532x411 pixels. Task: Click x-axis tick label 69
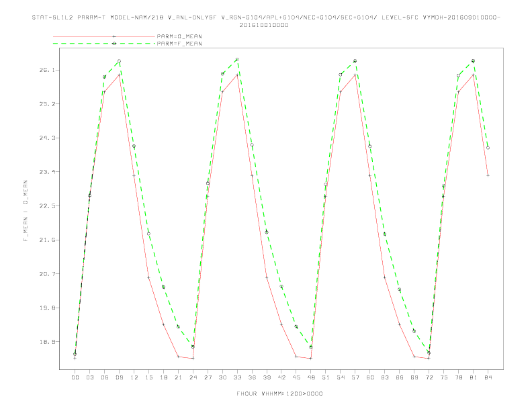pyautogui.click(x=414, y=377)
